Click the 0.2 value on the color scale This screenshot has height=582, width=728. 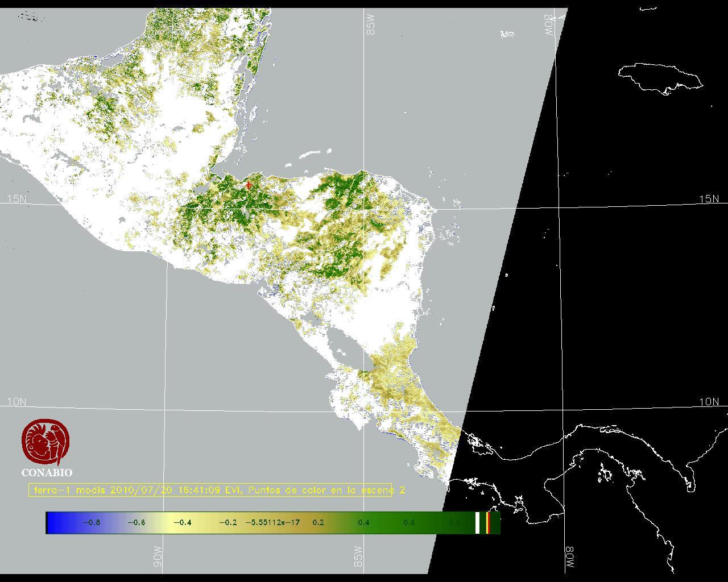[x=318, y=522]
